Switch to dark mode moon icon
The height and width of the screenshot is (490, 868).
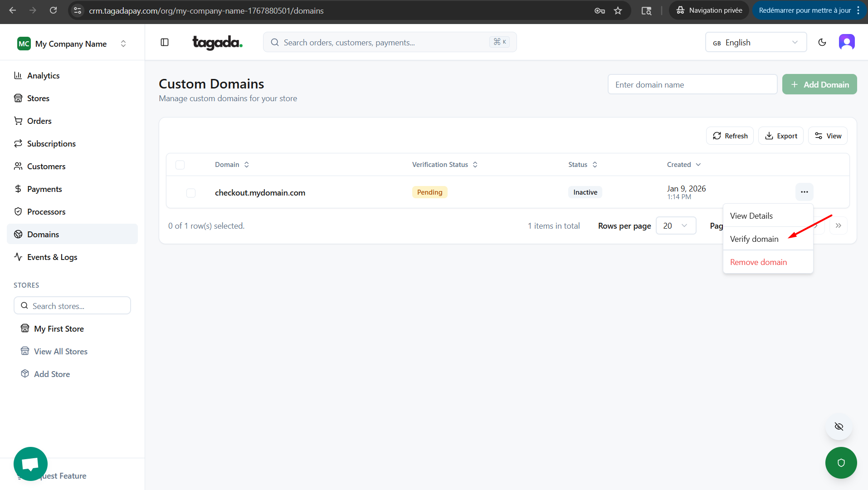(x=822, y=42)
